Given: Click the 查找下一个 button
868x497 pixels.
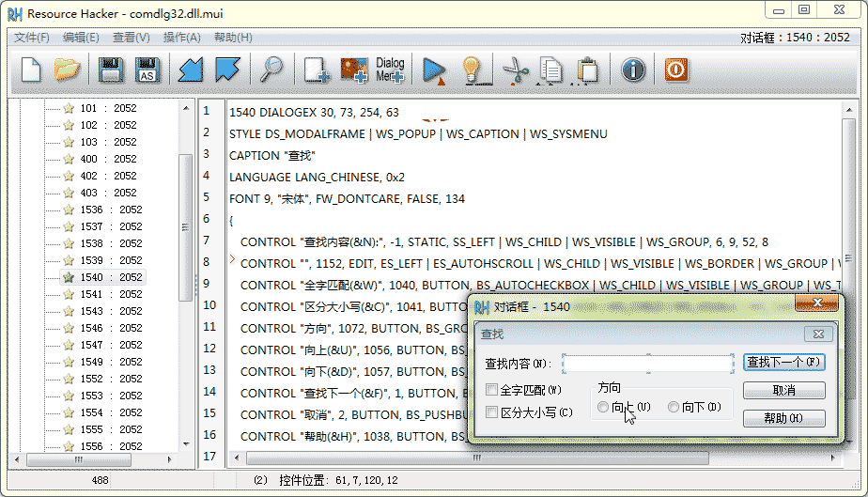Looking at the screenshot, I should 783,362.
